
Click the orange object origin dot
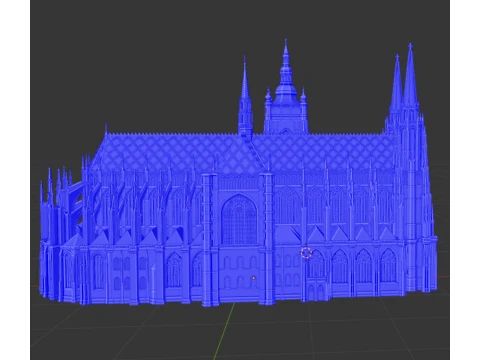[254, 278]
